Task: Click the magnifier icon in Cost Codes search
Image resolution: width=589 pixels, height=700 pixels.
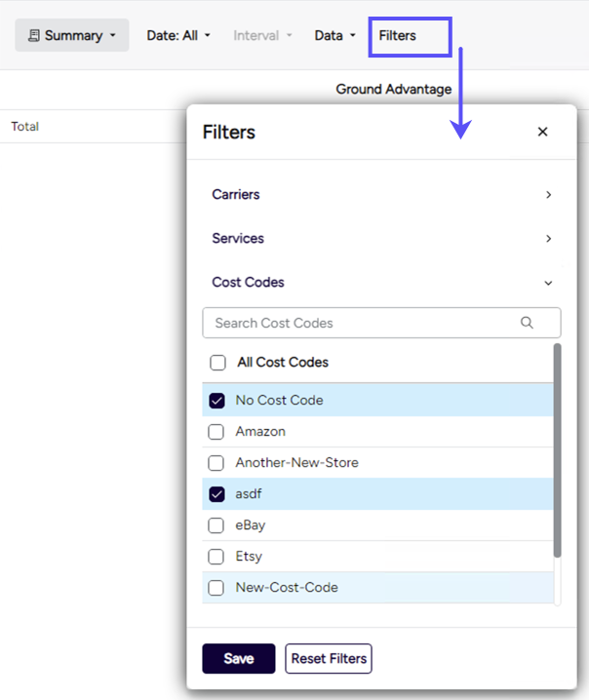Action: click(x=528, y=323)
